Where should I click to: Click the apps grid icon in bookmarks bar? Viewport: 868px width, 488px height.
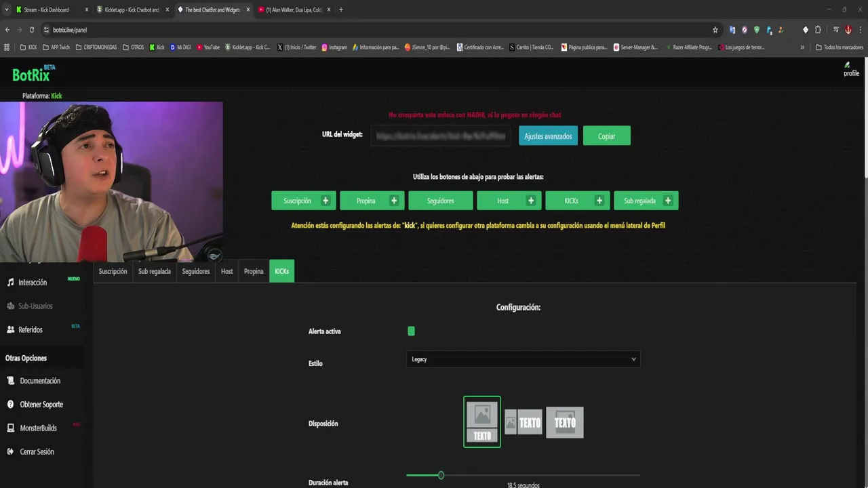(x=7, y=47)
